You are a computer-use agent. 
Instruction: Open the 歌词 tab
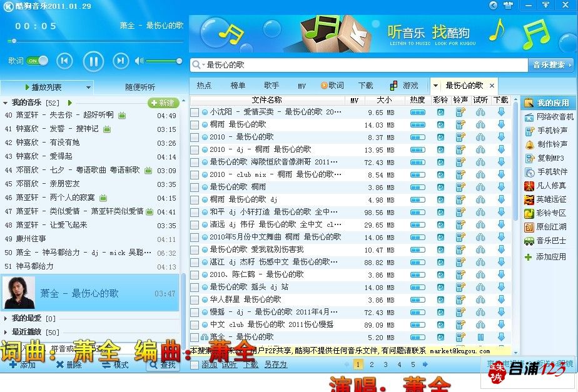[332, 86]
